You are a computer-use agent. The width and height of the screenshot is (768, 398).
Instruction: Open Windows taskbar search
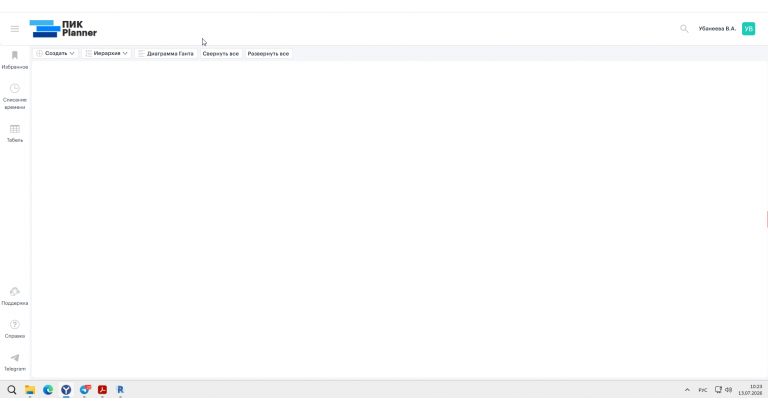coord(12,390)
